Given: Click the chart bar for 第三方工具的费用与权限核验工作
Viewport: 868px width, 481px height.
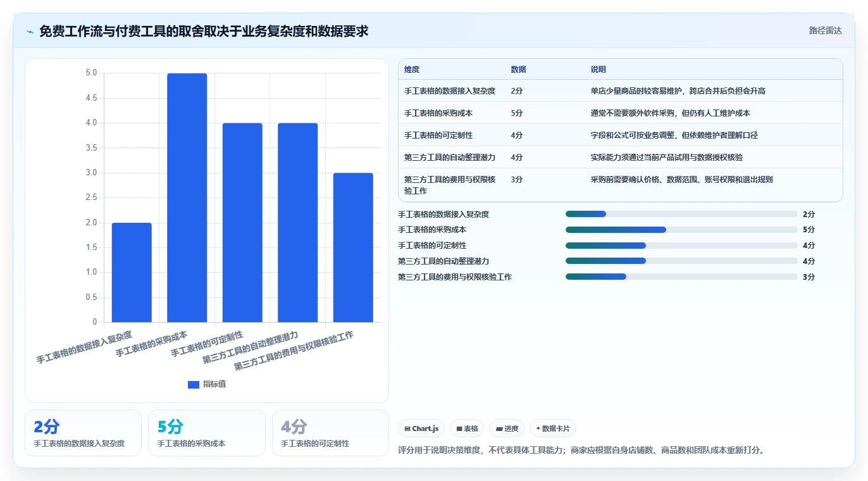Looking at the screenshot, I should tap(353, 247).
